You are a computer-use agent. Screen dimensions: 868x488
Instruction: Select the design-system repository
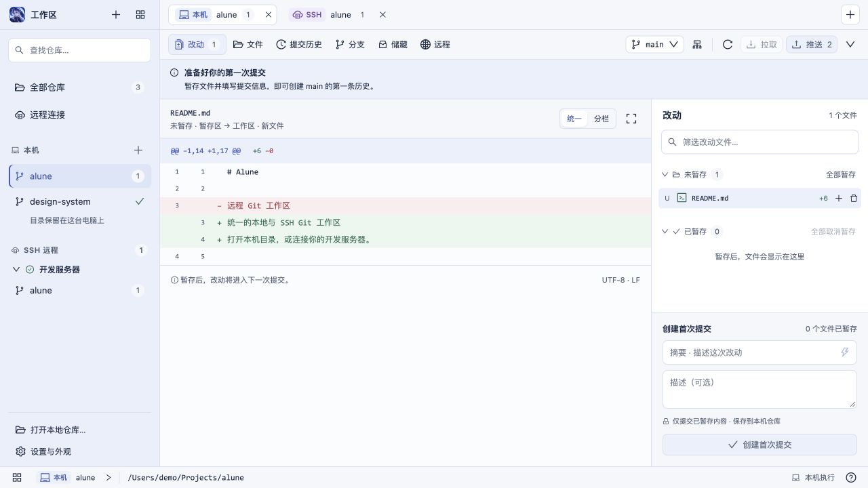[79, 202]
